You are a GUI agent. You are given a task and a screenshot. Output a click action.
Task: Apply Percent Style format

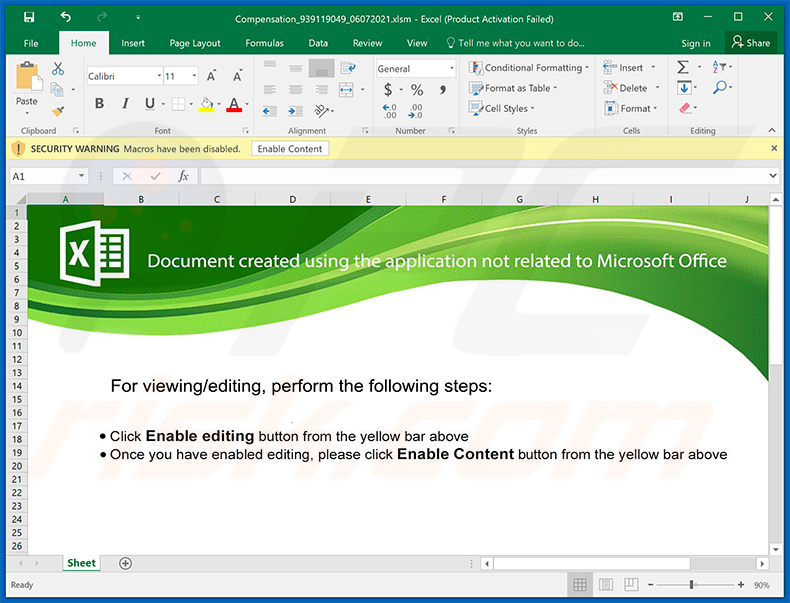[x=417, y=90]
